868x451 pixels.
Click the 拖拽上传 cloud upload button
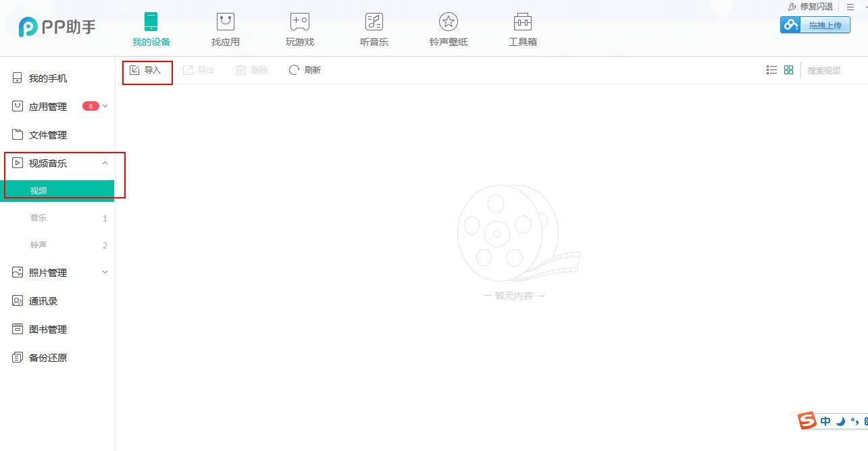coord(815,25)
